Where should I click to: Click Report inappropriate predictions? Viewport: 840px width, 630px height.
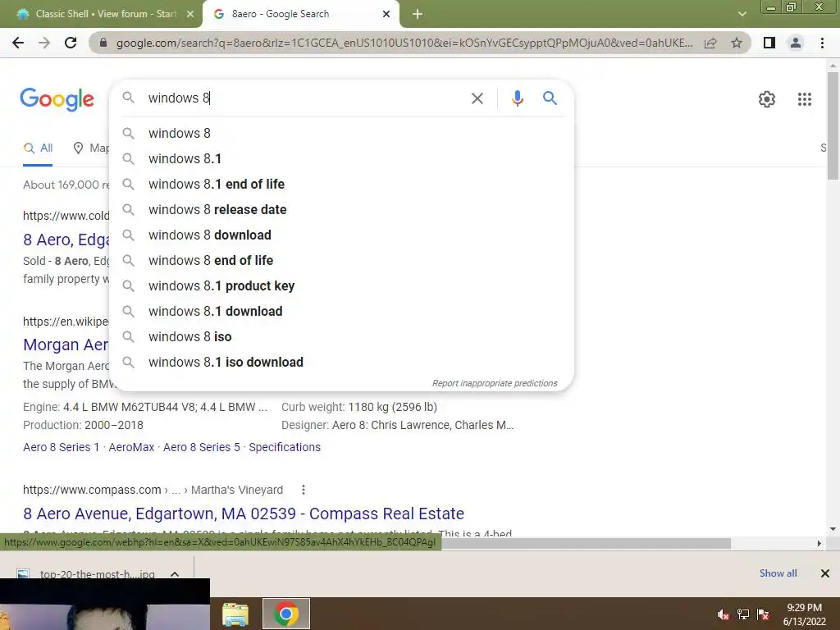click(495, 383)
